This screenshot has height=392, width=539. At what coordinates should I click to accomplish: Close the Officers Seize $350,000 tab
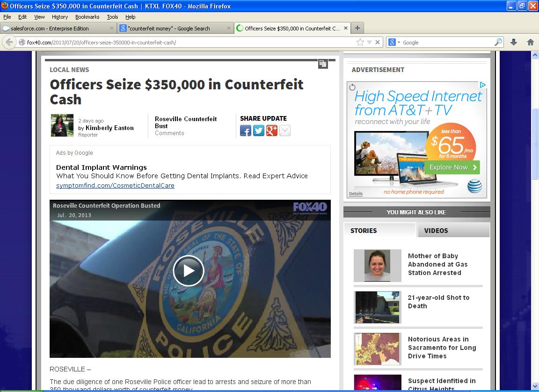345,28
